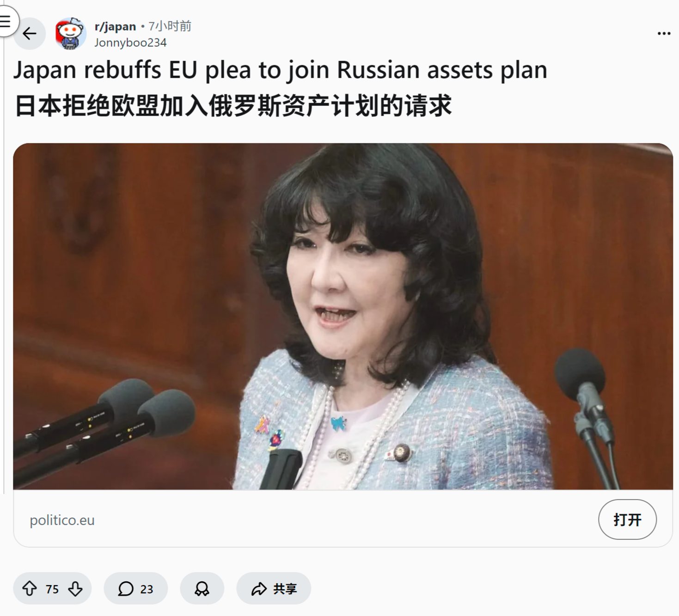Go back with the left arrow

30,33
